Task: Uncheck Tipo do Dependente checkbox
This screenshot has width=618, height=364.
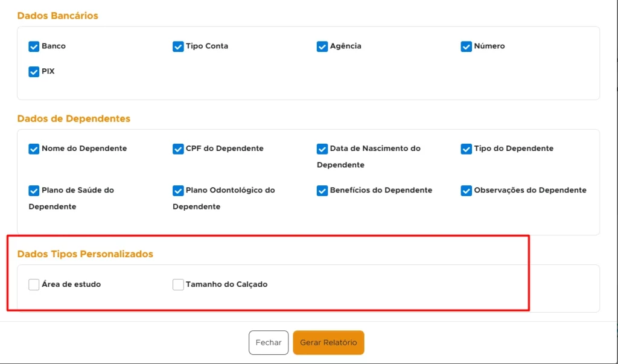Action: [467, 148]
